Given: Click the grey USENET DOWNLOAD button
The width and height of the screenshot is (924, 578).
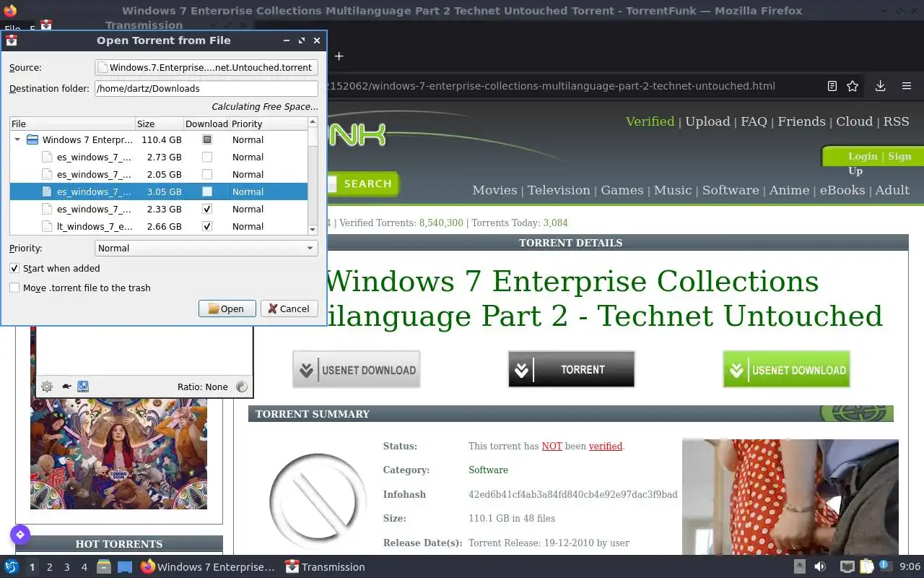Looking at the screenshot, I should (x=356, y=369).
